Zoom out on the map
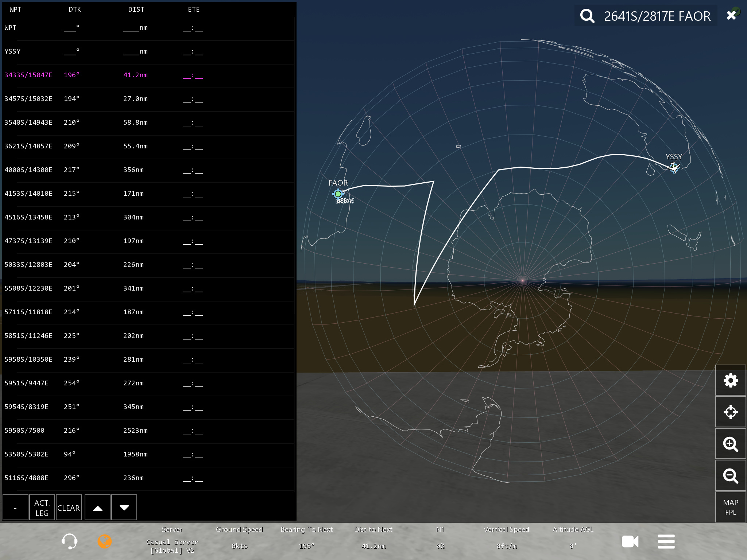 [730, 475]
